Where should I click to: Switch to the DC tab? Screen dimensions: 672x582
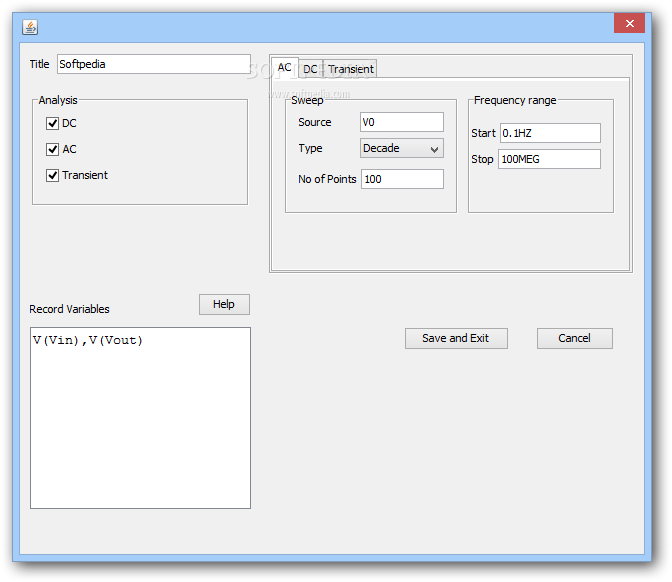310,69
